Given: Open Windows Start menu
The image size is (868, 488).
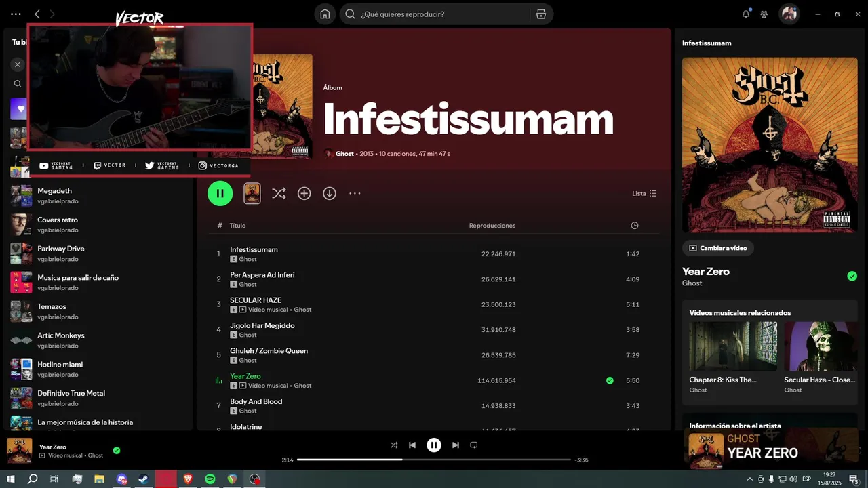Looking at the screenshot, I should (11, 479).
